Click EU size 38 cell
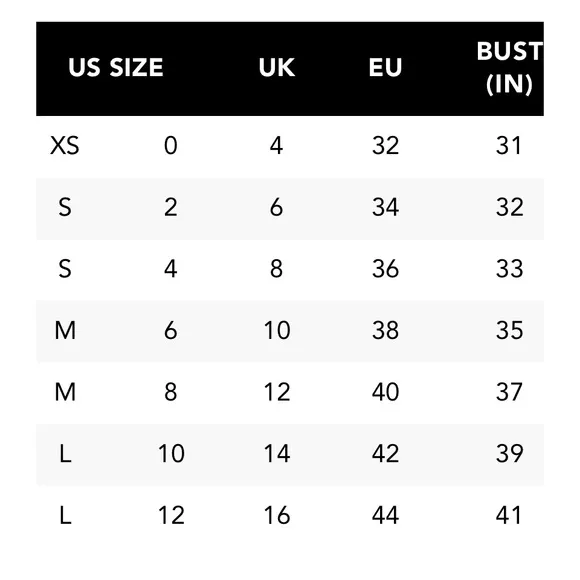580x580 pixels. coord(385,330)
